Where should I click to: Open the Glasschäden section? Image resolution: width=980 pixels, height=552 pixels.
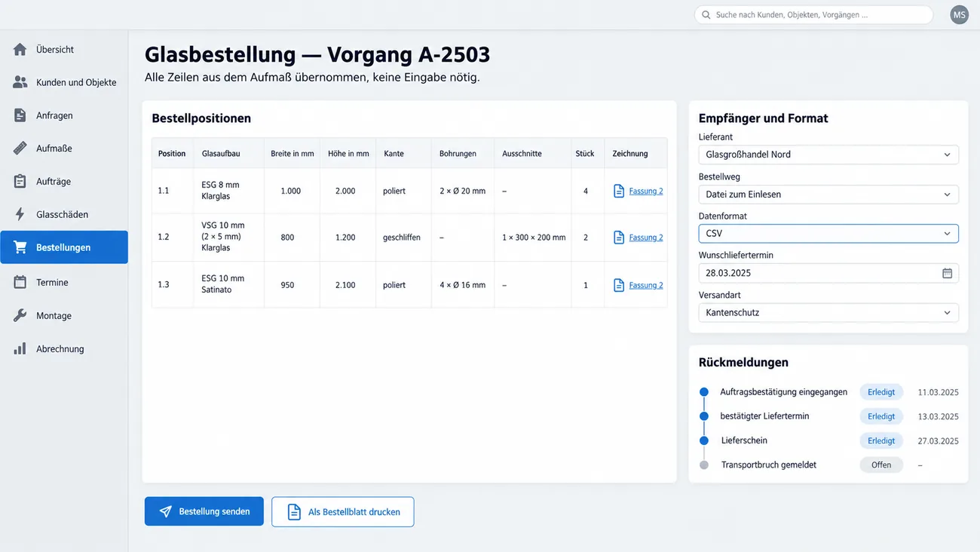[x=64, y=214]
